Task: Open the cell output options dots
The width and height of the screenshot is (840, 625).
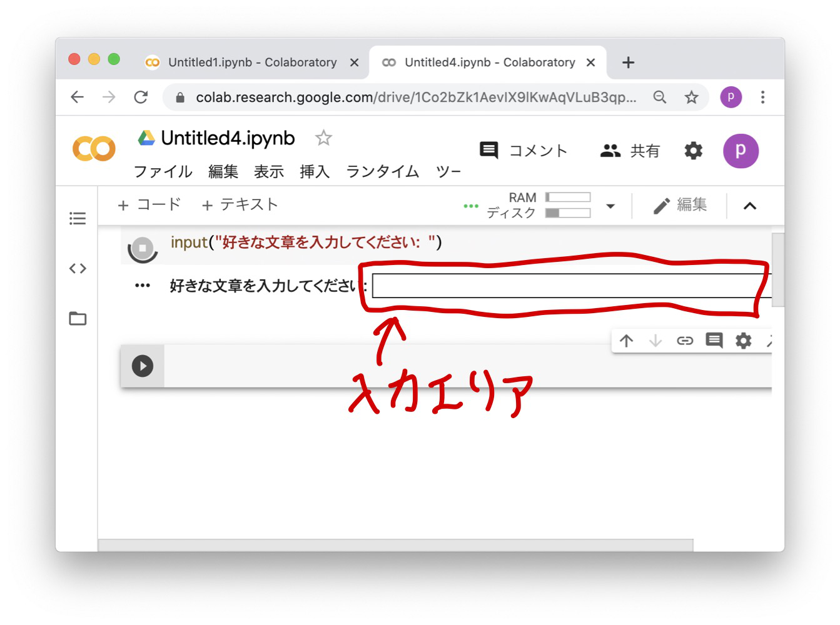Action: point(143,286)
